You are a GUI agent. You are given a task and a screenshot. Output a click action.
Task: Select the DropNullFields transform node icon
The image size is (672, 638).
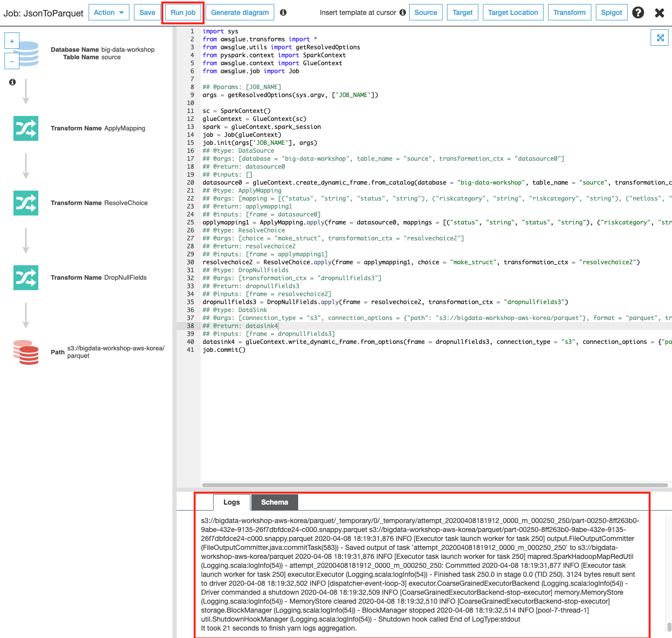pos(26,278)
